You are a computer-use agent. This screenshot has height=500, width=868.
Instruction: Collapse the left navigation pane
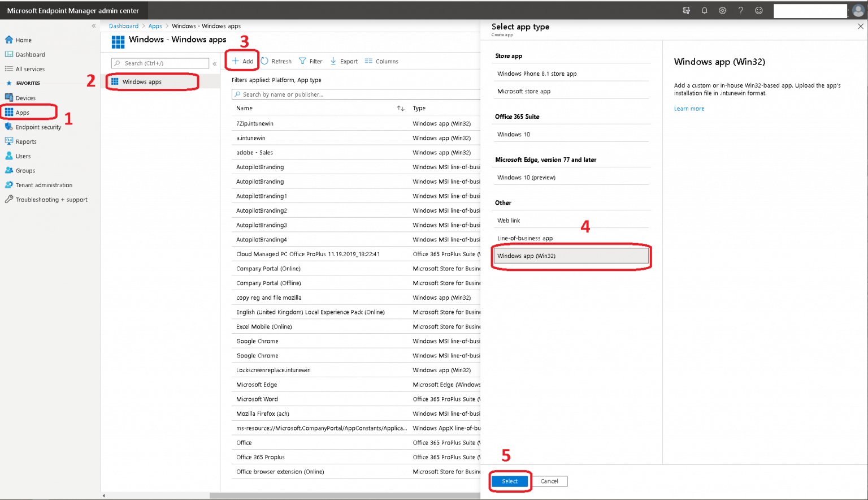coord(94,25)
